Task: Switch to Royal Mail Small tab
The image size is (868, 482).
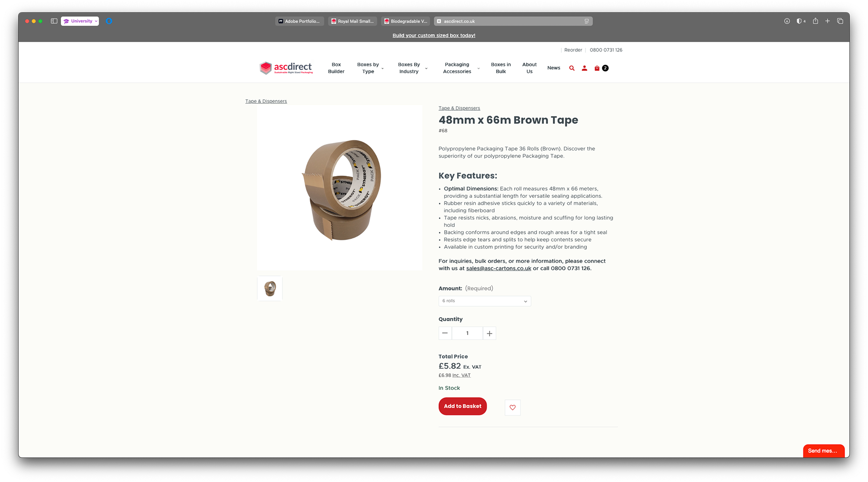Action: click(x=352, y=21)
